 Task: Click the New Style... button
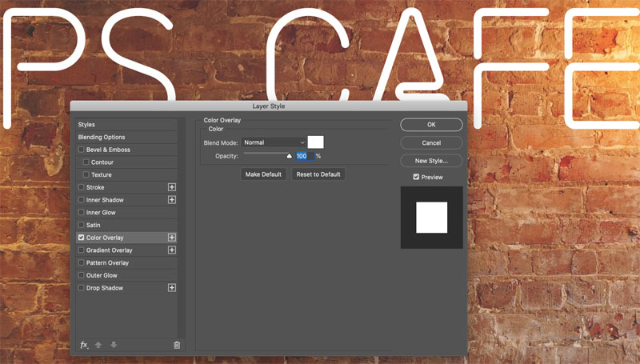point(431,161)
